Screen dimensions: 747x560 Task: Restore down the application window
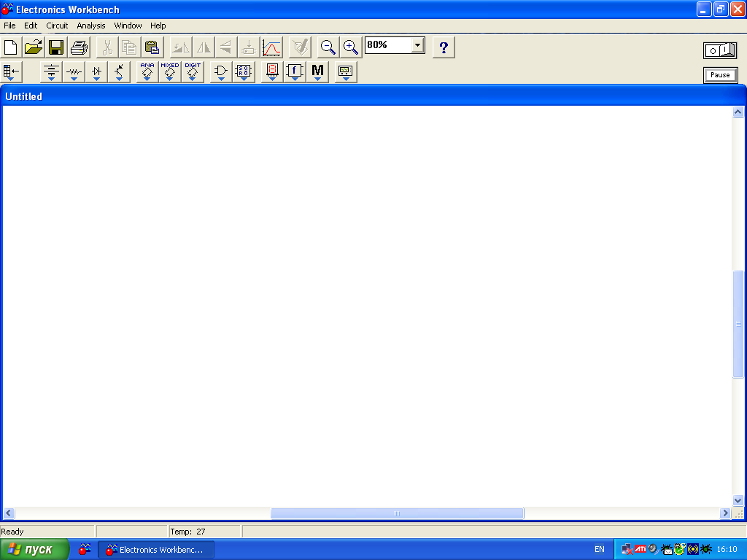click(720, 9)
